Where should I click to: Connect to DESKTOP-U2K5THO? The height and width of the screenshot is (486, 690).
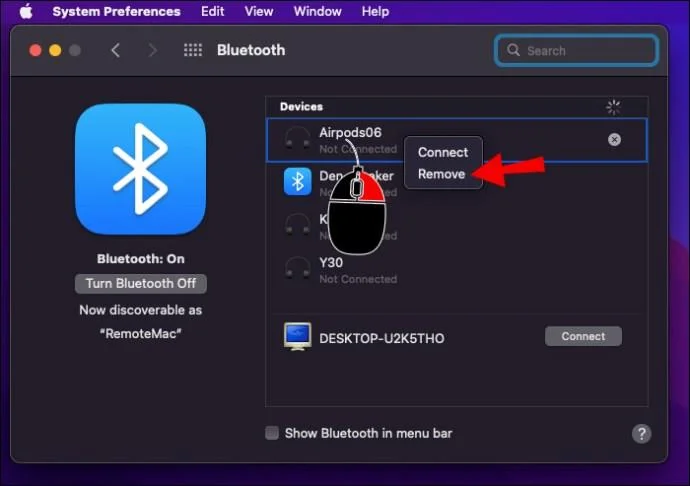coord(583,336)
